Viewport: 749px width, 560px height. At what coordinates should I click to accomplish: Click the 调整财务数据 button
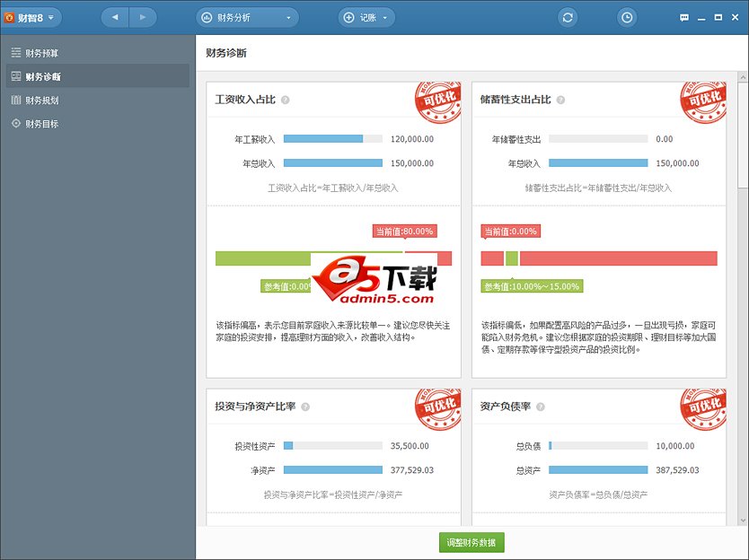[471, 542]
